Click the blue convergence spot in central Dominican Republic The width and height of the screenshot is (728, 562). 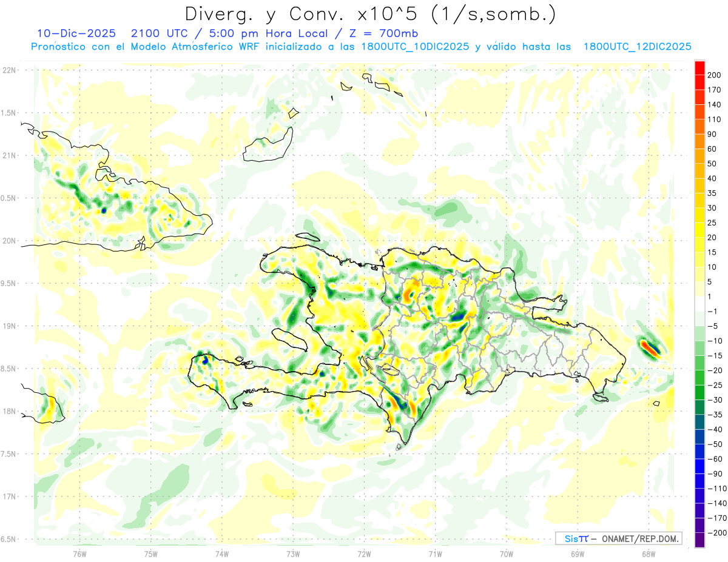pyautogui.click(x=459, y=316)
